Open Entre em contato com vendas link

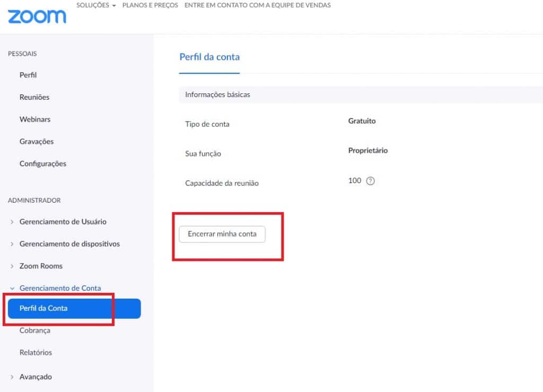coord(257,5)
